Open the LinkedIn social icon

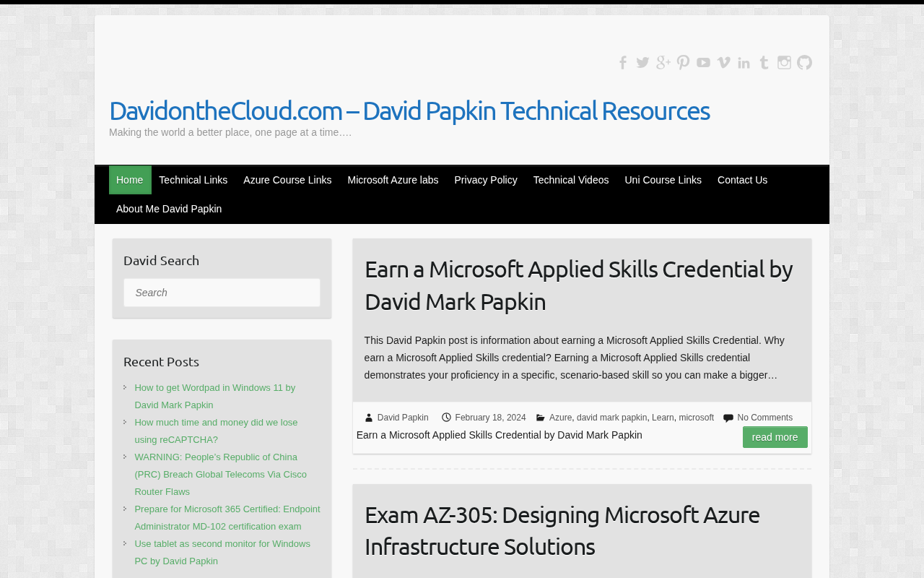[744, 63]
